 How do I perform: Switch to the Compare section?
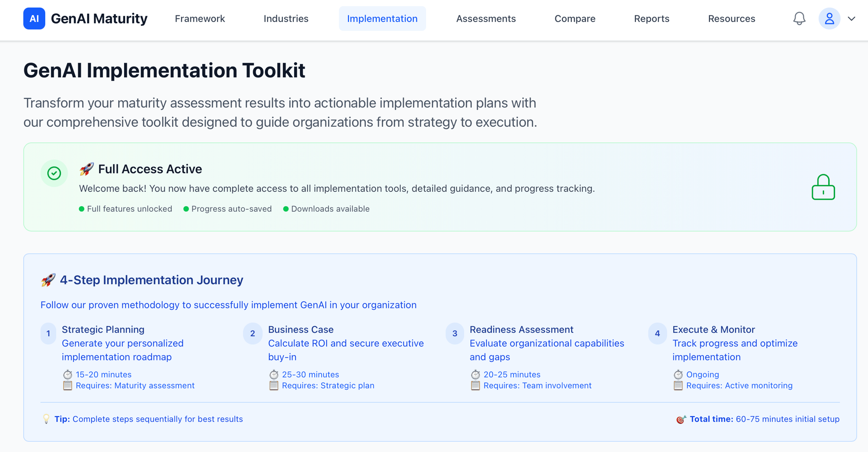pyautogui.click(x=575, y=18)
